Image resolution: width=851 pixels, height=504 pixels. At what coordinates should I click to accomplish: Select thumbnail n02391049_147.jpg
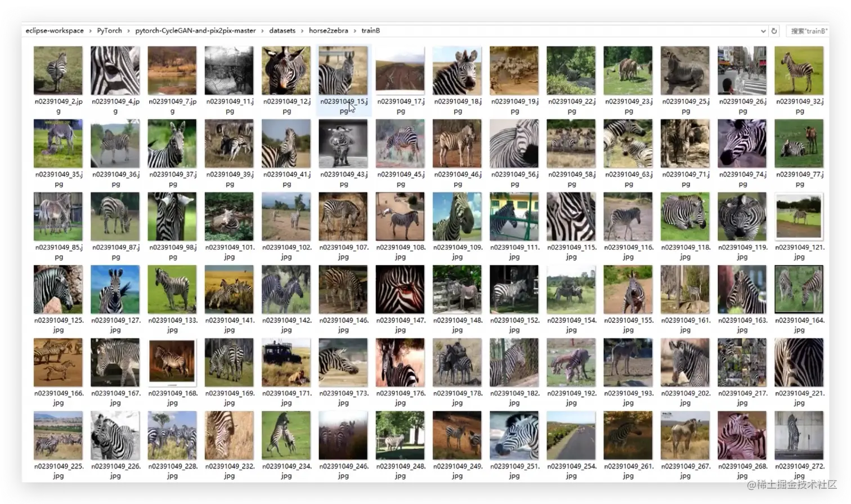coord(400,289)
